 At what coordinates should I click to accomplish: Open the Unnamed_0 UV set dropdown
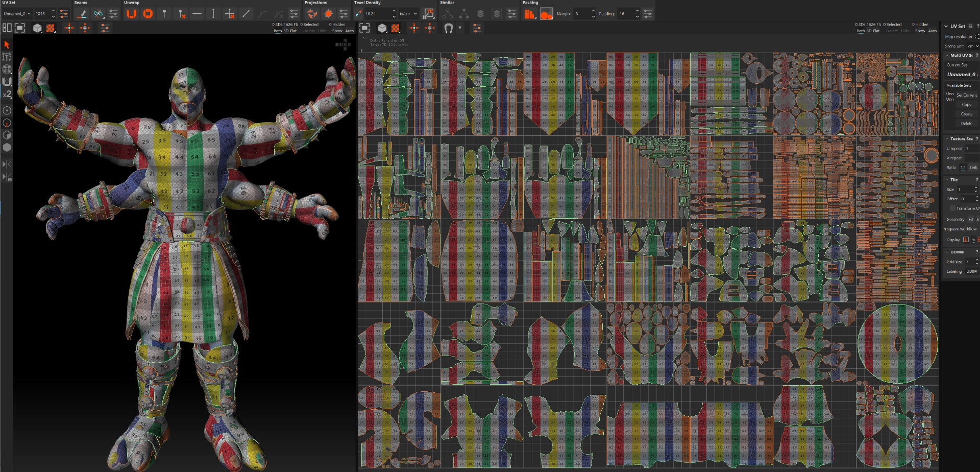coord(17,14)
